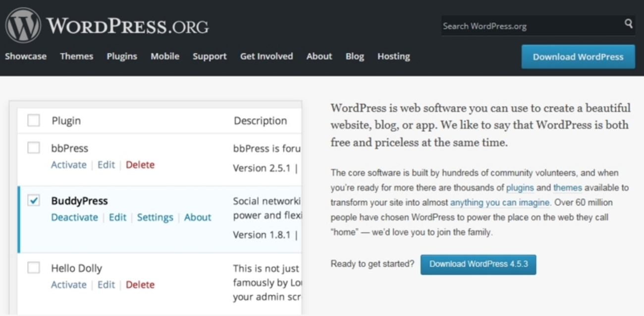This screenshot has width=644, height=316.
Task: Tick the select-all Plugin header checkbox
Action: pyautogui.click(x=34, y=121)
